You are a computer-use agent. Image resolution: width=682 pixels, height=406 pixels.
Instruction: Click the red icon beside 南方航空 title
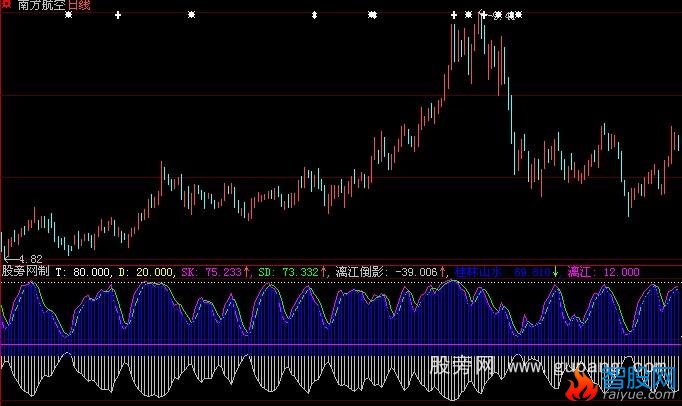(5, 5)
